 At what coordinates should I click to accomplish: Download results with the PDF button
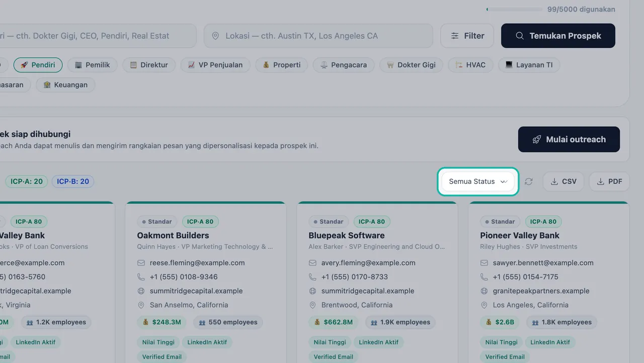[609, 182]
